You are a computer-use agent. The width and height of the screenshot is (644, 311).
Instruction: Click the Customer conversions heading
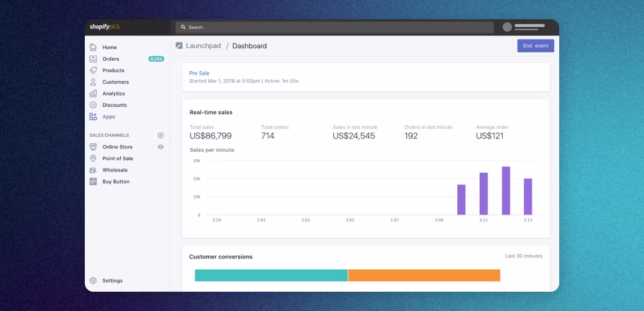tap(221, 257)
